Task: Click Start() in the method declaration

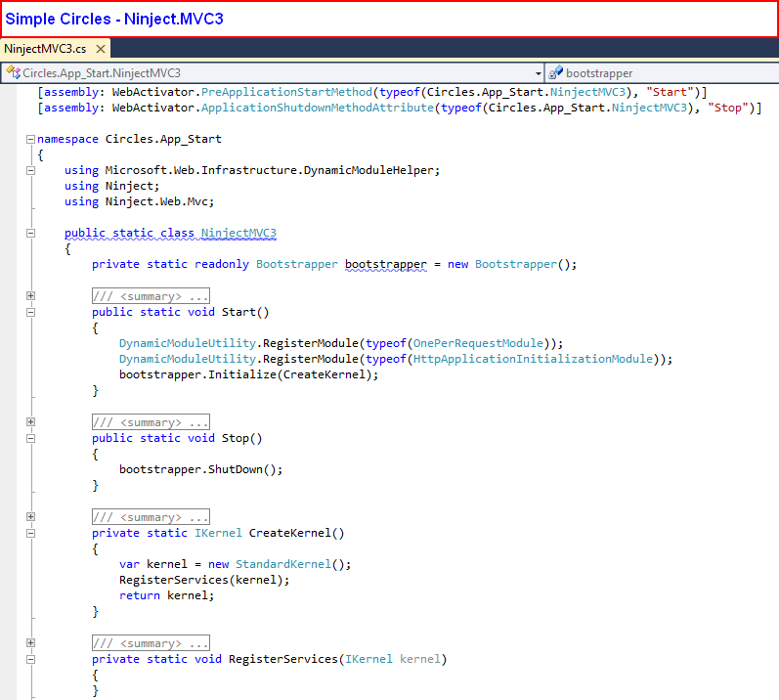Action: click(x=245, y=312)
